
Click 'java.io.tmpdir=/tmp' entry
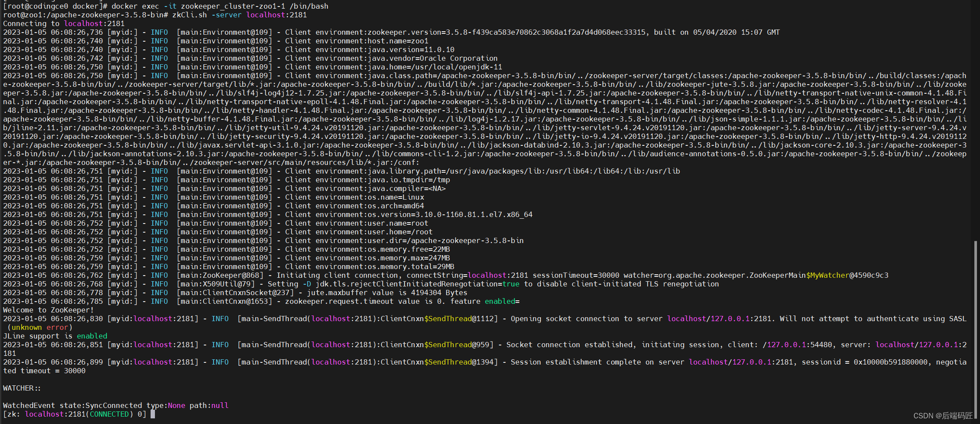[409, 180]
